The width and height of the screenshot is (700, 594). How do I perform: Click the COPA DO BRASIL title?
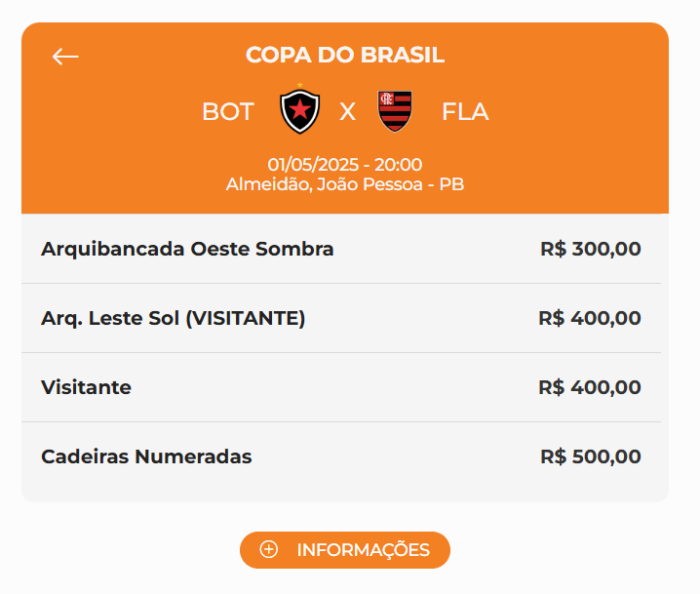[x=345, y=56]
